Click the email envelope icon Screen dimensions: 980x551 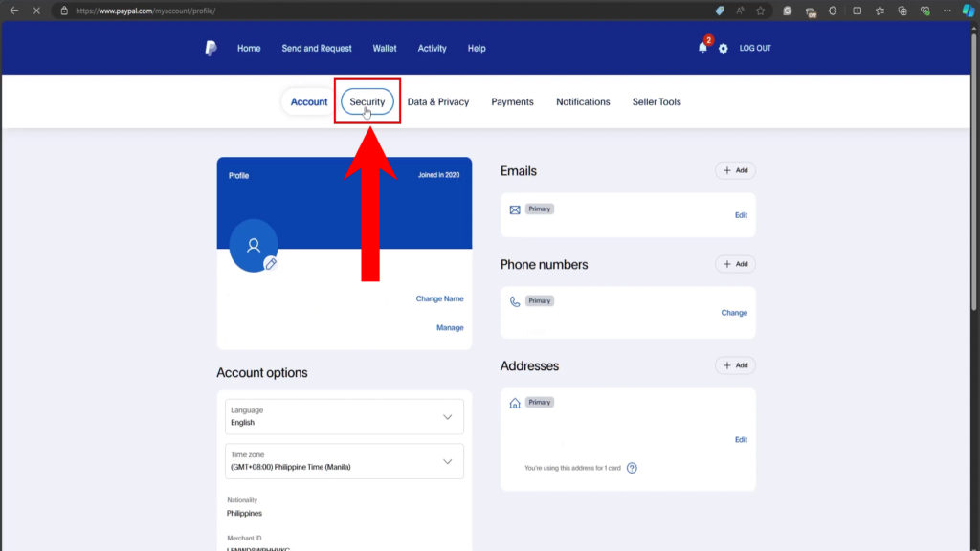514,209
